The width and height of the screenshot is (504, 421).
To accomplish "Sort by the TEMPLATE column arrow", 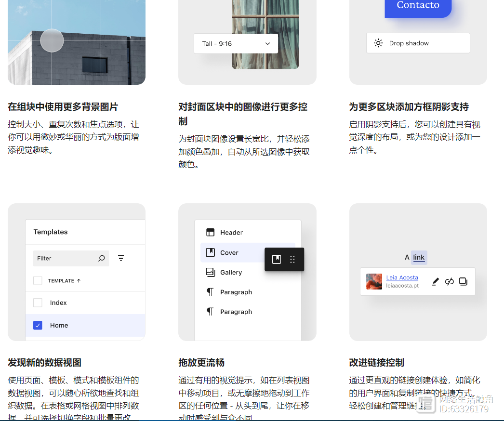I will (x=79, y=280).
